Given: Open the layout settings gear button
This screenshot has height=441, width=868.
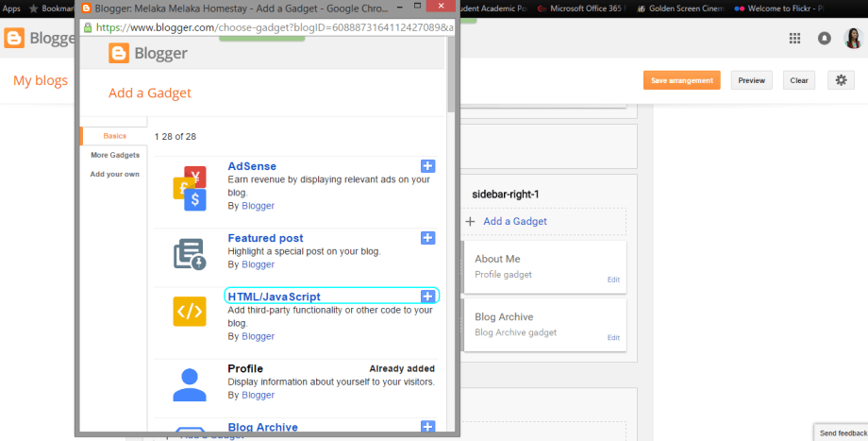Looking at the screenshot, I should 841,80.
